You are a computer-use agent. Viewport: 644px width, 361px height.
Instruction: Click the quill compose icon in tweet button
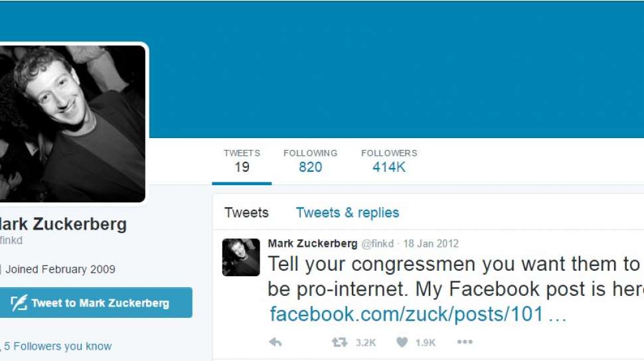point(19,303)
